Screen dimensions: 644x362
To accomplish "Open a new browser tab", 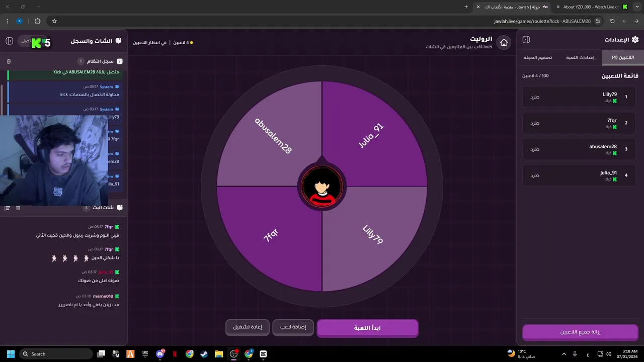I will (x=466, y=7).
